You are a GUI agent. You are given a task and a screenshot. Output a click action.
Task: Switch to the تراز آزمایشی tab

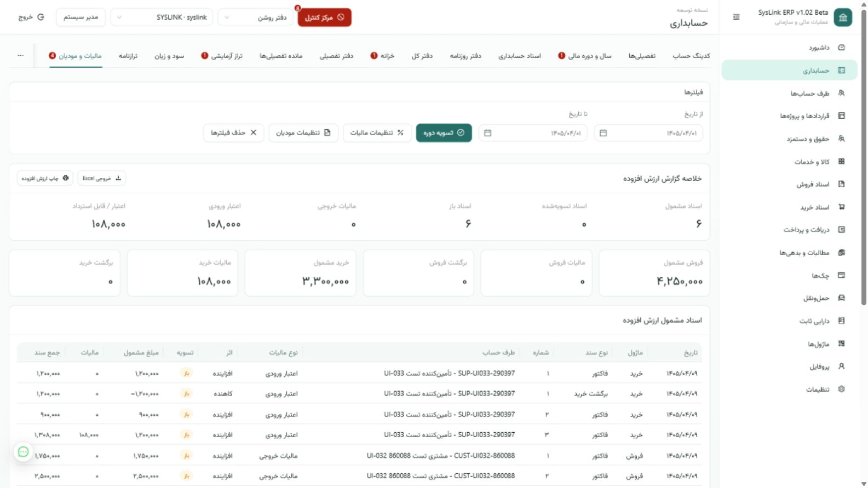point(222,56)
